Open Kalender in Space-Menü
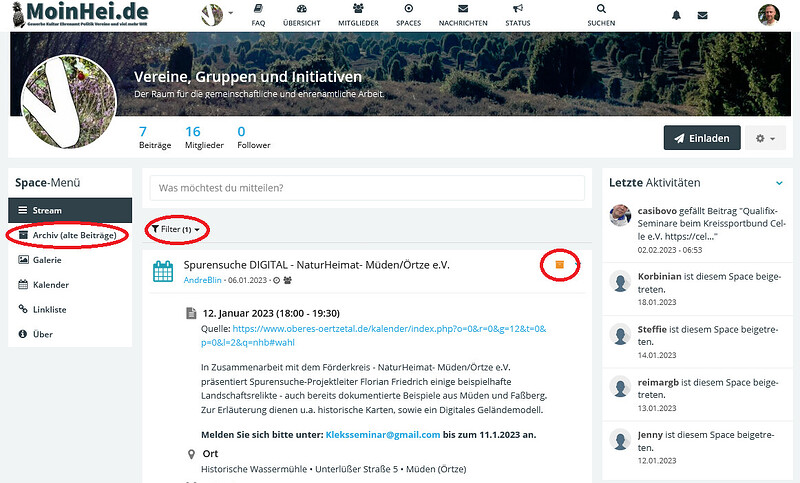The image size is (800, 483). click(x=70, y=285)
